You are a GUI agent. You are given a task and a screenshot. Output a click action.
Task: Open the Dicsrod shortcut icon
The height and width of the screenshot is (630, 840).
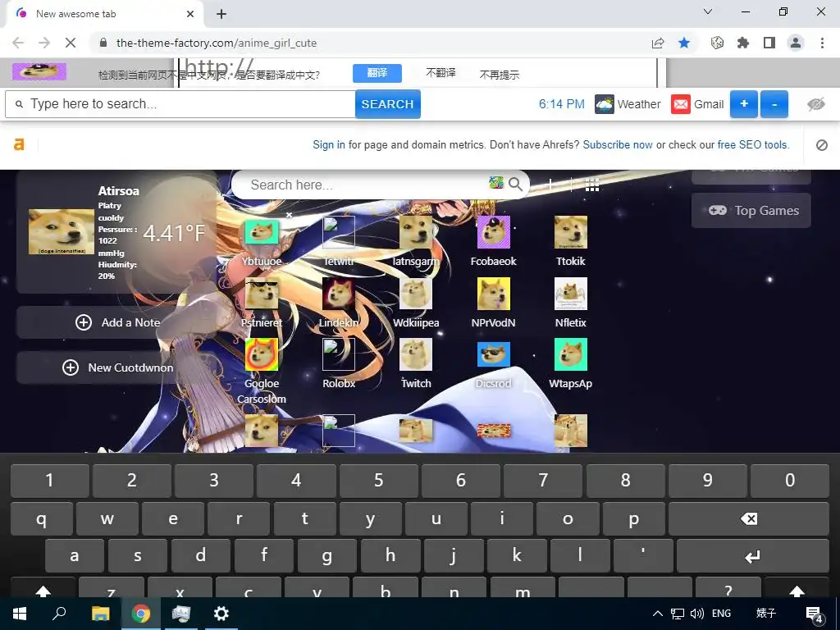point(493,354)
